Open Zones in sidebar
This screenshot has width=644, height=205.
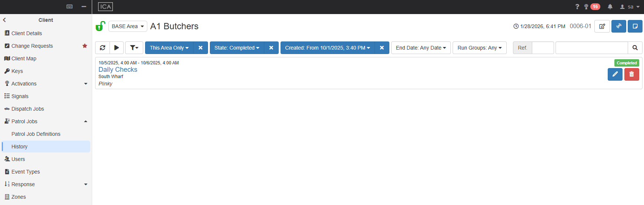coord(46,197)
